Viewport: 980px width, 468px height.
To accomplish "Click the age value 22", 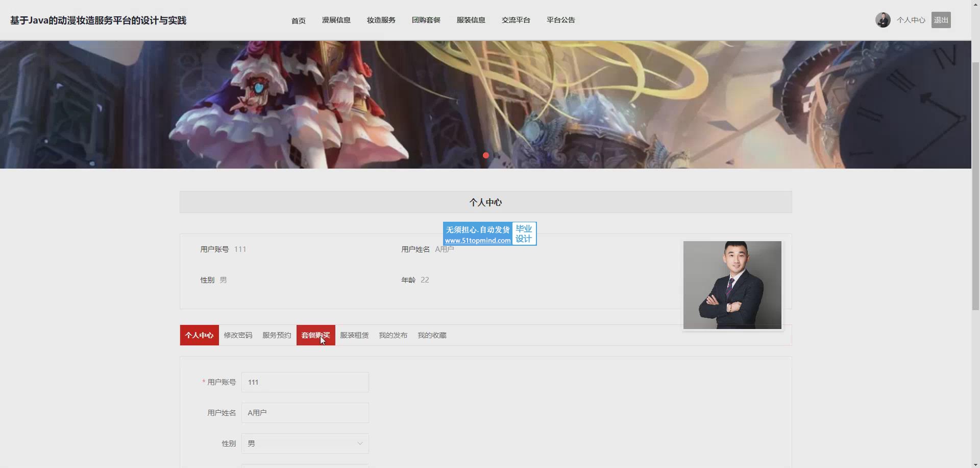I will [x=425, y=280].
